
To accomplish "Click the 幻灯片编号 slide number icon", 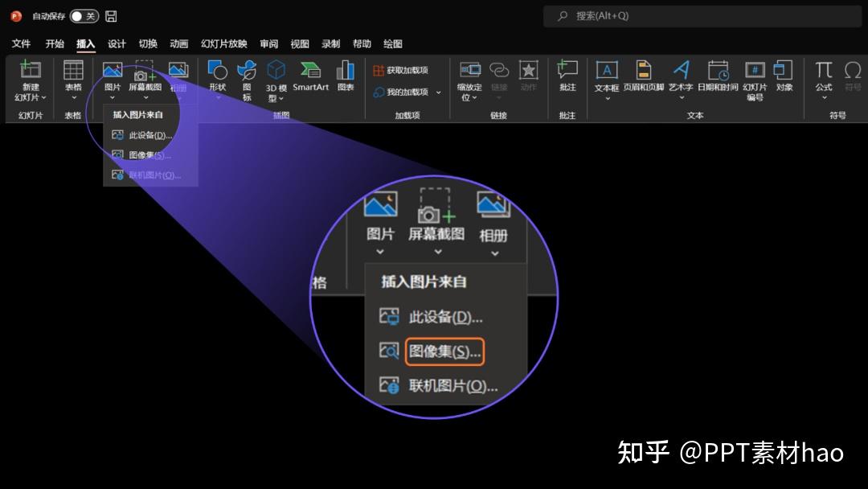I will pos(755,70).
